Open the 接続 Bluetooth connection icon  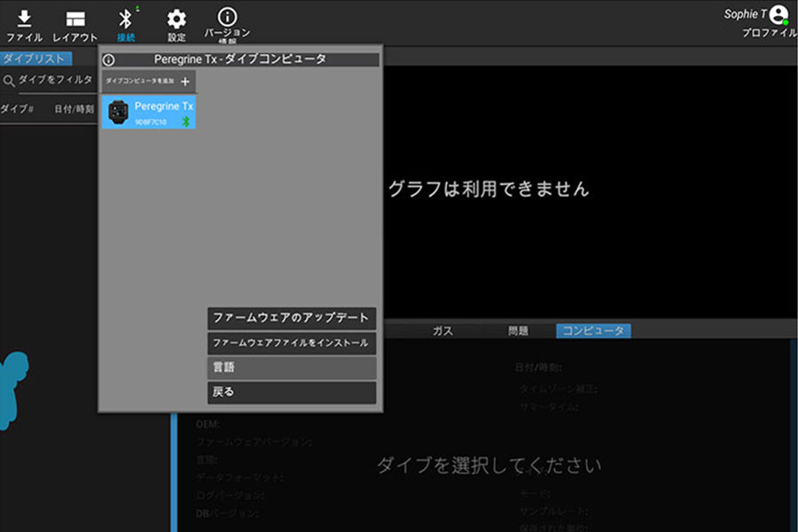[125, 20]
